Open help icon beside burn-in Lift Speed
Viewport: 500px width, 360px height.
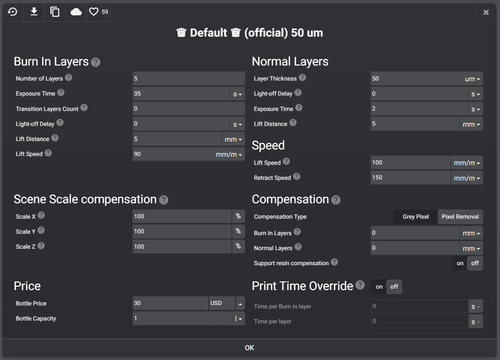pos(48,153)
